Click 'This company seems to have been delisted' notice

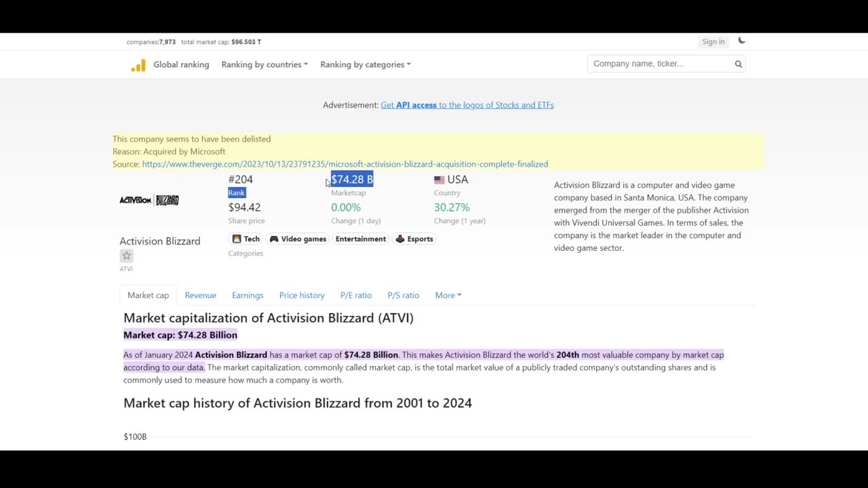point(191,139)
